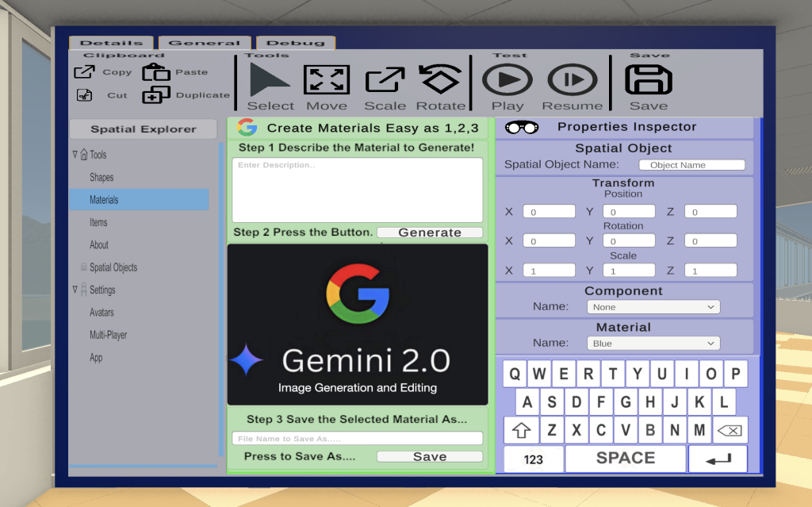Collapse the Tools tree node
This screenshot has width=812, height=507.
75,155
